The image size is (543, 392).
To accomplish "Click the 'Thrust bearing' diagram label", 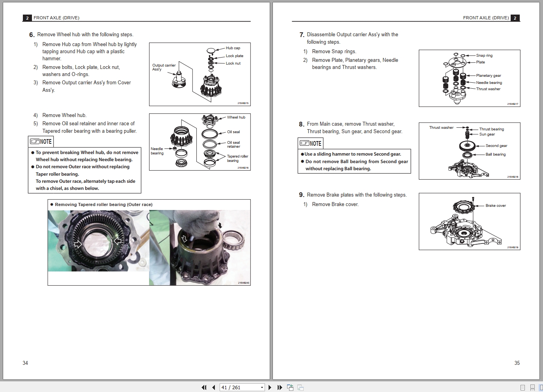I will pos(492,129).
